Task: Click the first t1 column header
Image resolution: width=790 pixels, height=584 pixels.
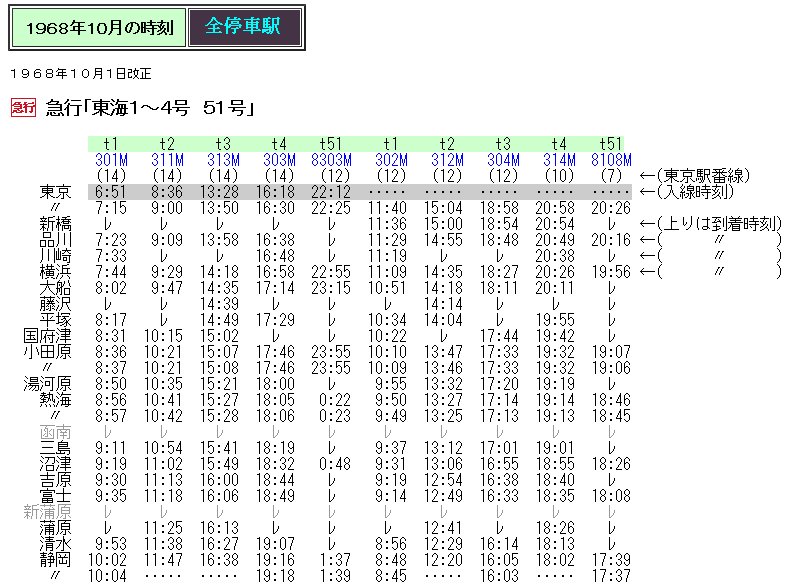Action: pos(111,144)
